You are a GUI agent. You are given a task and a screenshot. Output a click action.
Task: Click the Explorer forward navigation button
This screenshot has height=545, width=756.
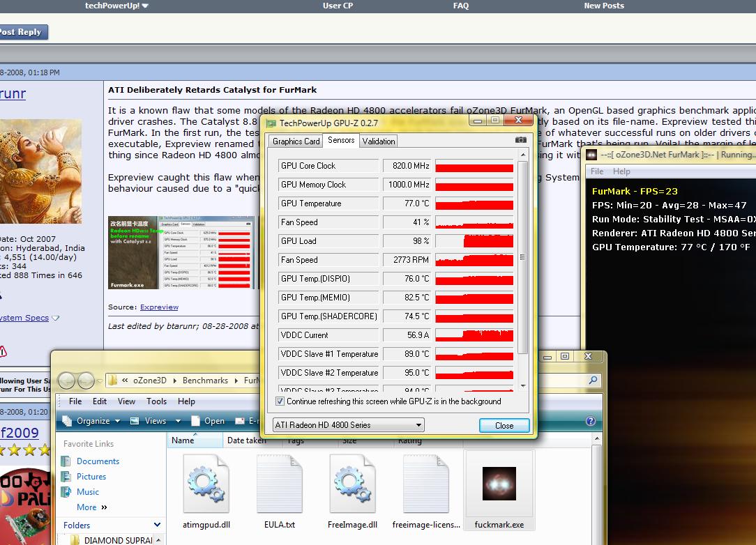86,381
